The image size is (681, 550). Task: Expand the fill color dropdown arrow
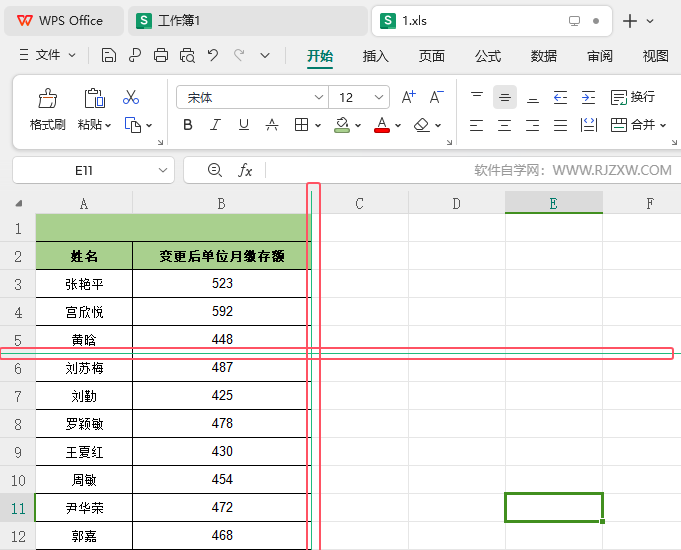tap(358, 126)
